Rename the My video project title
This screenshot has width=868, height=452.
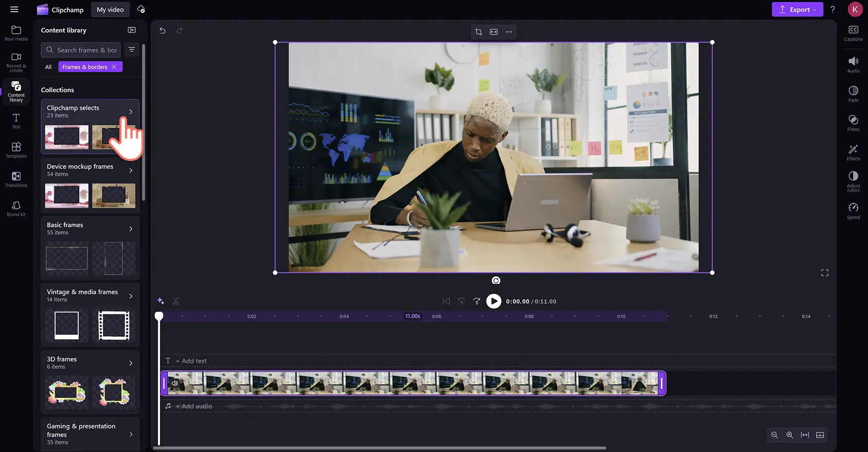pos(110,9)
